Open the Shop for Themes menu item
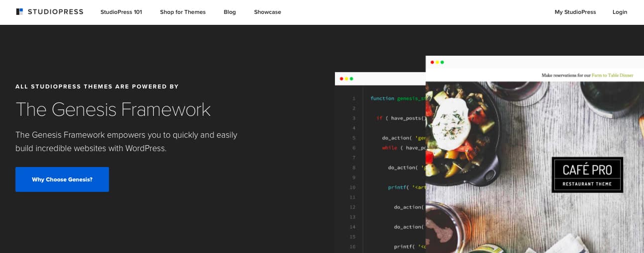 (183, 12)
